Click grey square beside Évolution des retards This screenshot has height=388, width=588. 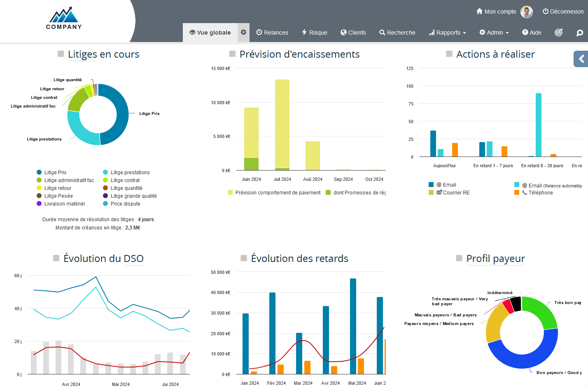click(244, 258)
